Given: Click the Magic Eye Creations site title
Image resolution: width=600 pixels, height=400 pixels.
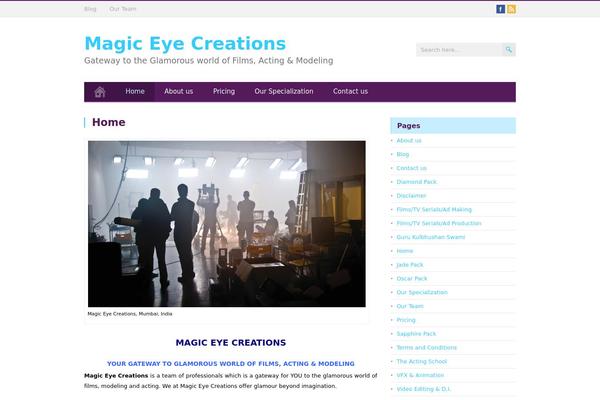Looking at the screenshot, I should tap(185, 43).
